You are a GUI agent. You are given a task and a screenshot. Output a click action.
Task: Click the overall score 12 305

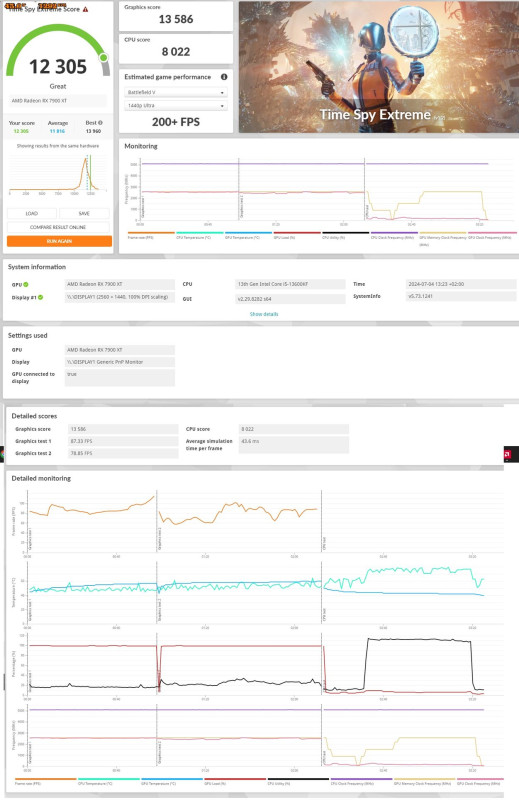(58, 67)
